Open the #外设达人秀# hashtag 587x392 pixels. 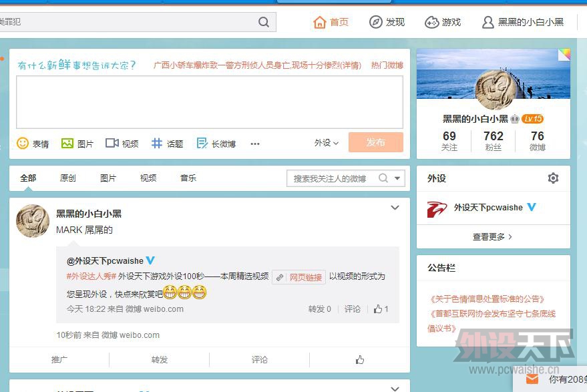pos(91,276)
